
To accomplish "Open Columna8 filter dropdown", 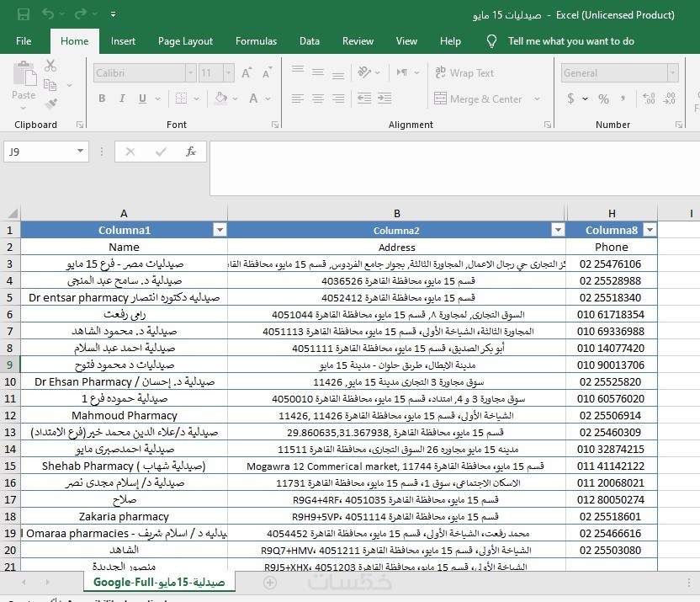I will (650, 230).
